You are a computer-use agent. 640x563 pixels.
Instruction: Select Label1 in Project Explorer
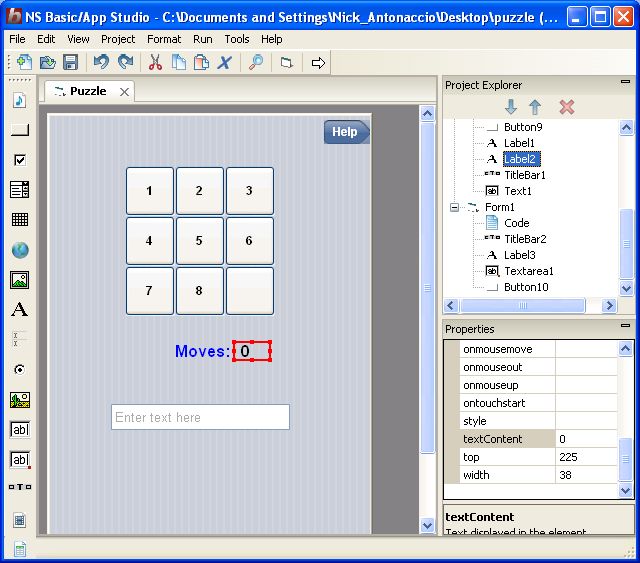tap(519, 143)
